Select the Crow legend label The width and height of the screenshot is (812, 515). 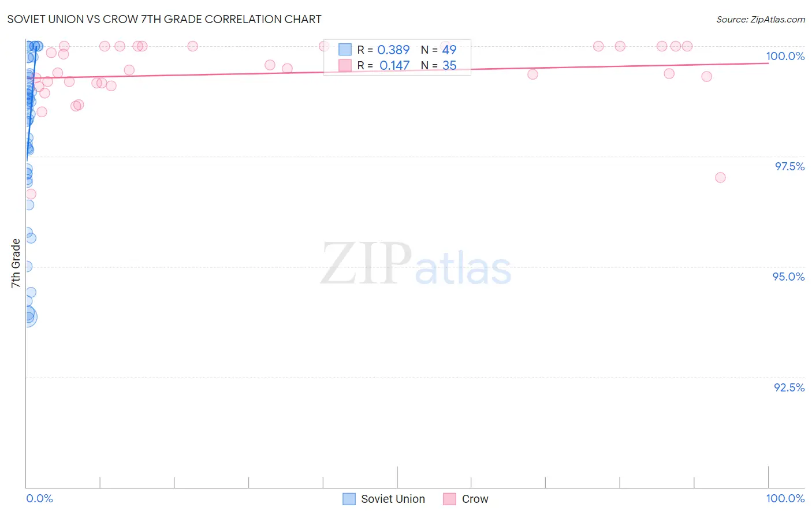[475, 499]
